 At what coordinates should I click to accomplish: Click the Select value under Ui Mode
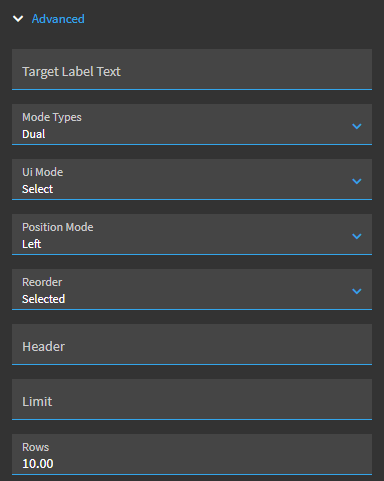tap(37, 189)
